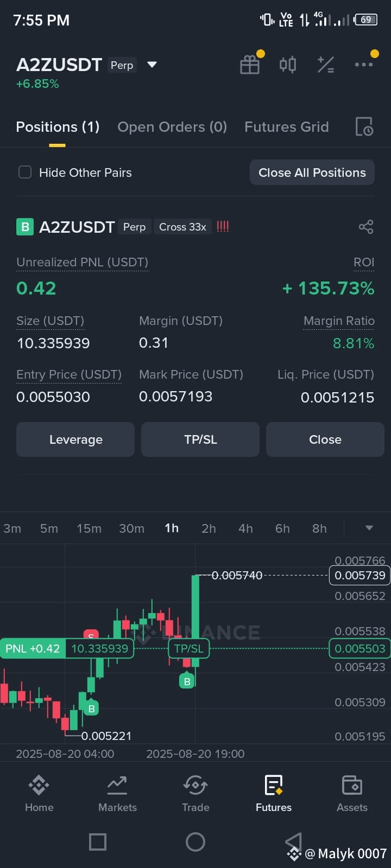The image size is (391, 868).
Task: Select the 8h chart interval
Action: tap(319, 528)
